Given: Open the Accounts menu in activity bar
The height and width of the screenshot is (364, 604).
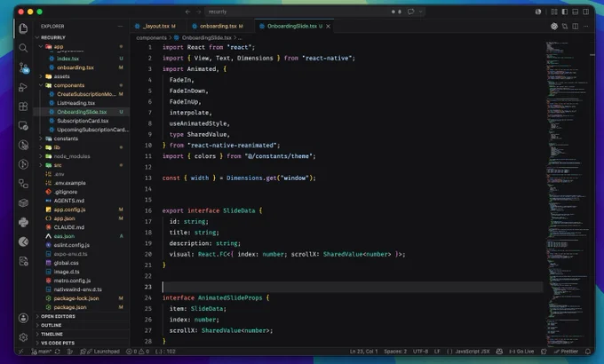Looking at the screenshot, I should click(23, 318).
